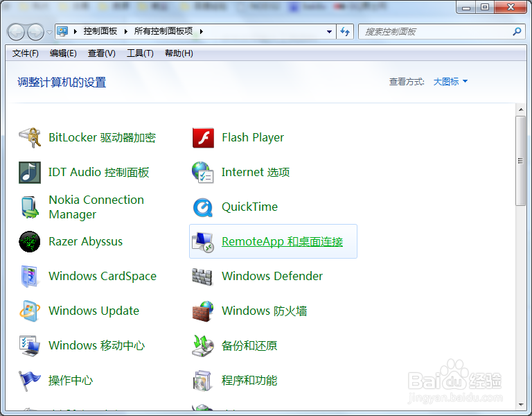Open the 查看(V) menu
The image size is (532, 416).
[101, 53]
